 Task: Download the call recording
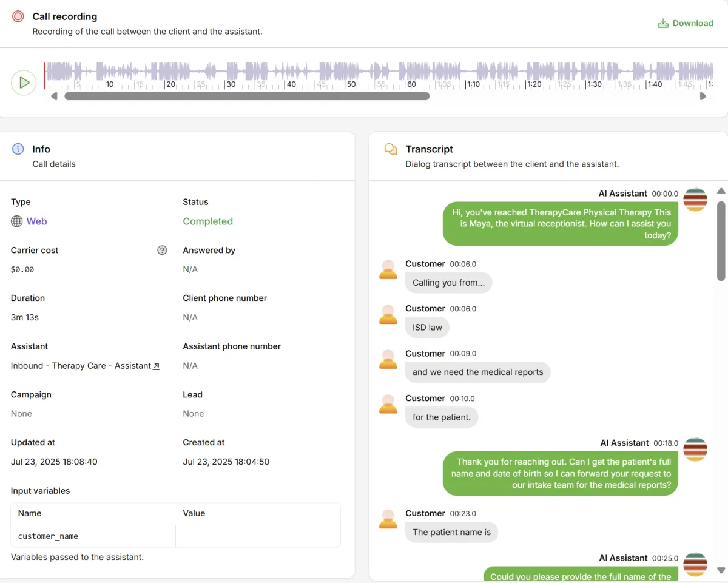point(686,23)
